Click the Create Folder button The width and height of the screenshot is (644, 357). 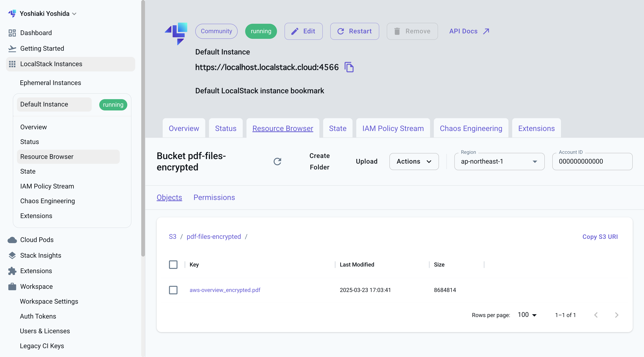pos(320,162)
